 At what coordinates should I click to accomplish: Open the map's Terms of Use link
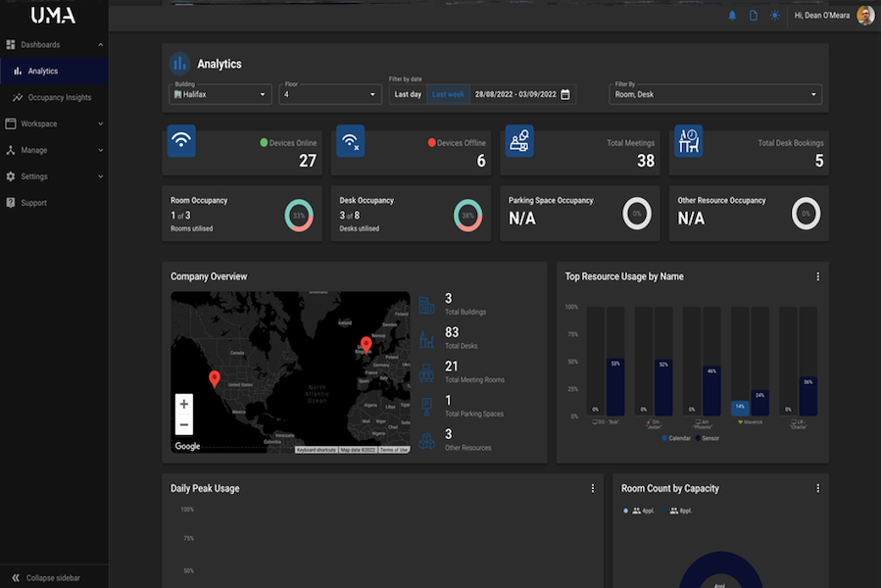click(x=394, y=450)
